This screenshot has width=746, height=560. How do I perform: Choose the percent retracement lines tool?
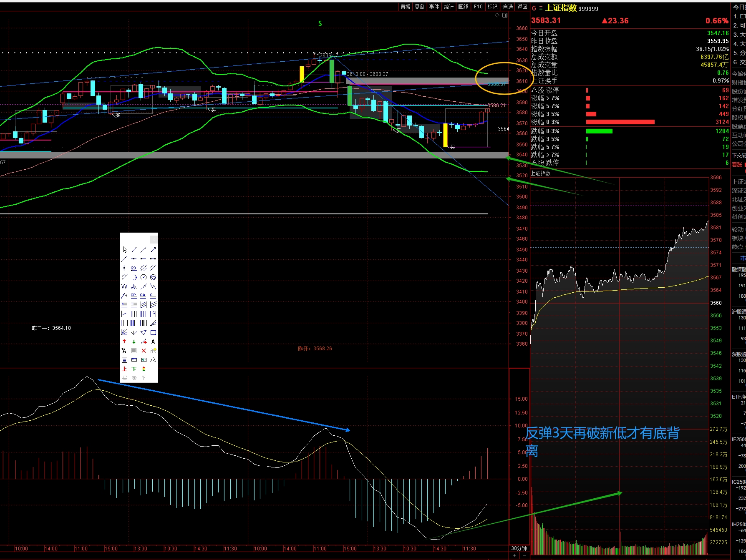(124, 304)
